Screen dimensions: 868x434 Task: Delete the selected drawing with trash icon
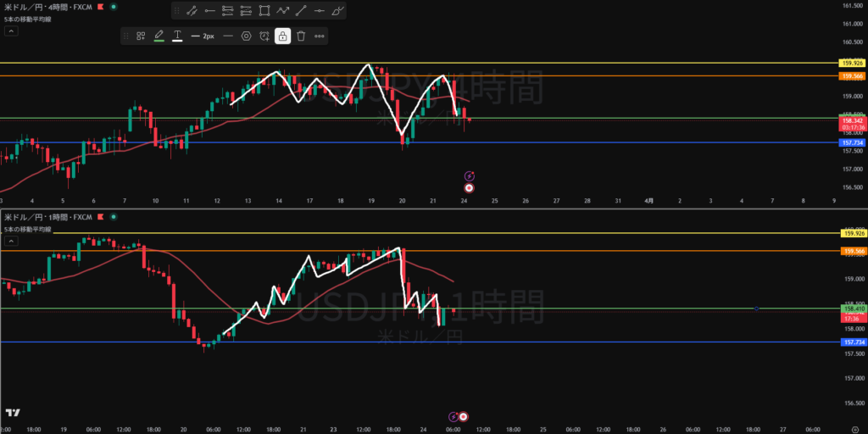301,36
